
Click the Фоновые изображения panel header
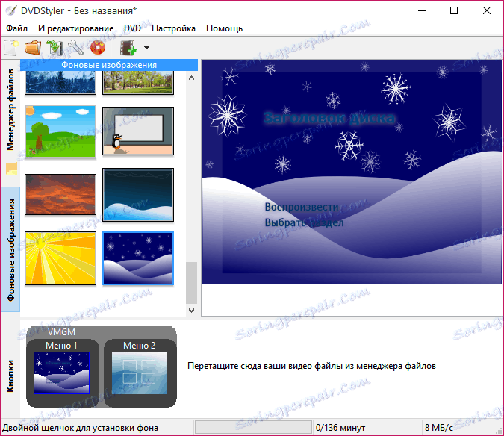pos(109,65)
